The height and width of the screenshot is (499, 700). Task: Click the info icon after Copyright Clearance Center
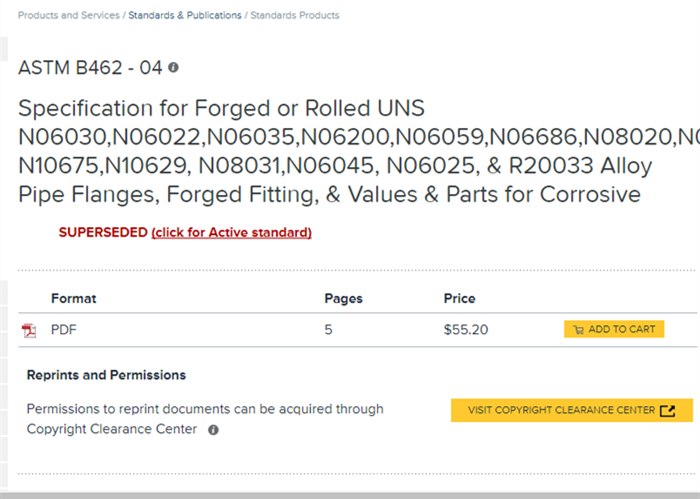click(x=213, y=430)
